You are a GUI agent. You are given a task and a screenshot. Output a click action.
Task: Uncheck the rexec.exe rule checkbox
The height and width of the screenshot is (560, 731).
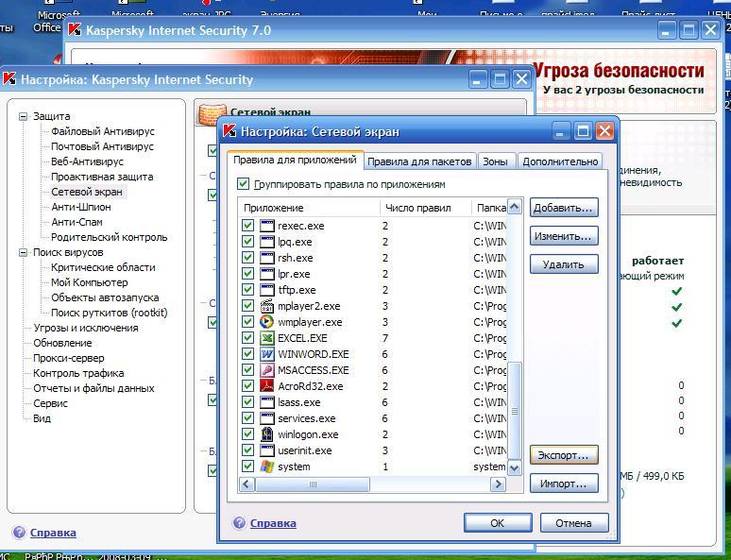click(247, 226)
